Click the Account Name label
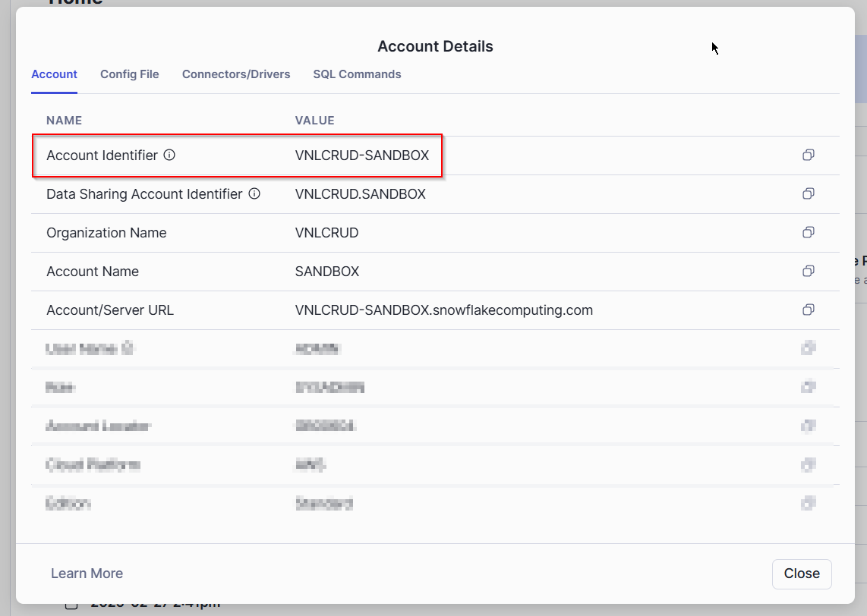This screenshot has width=867, height=616. 93,272
